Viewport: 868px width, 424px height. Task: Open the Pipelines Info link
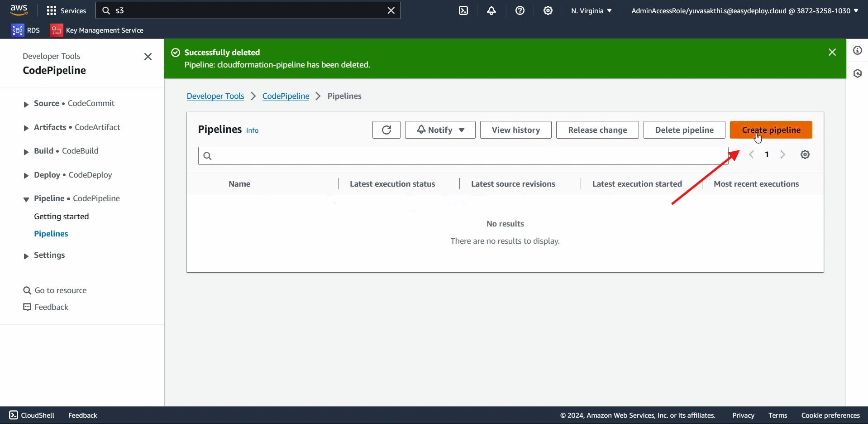point(253,130)
